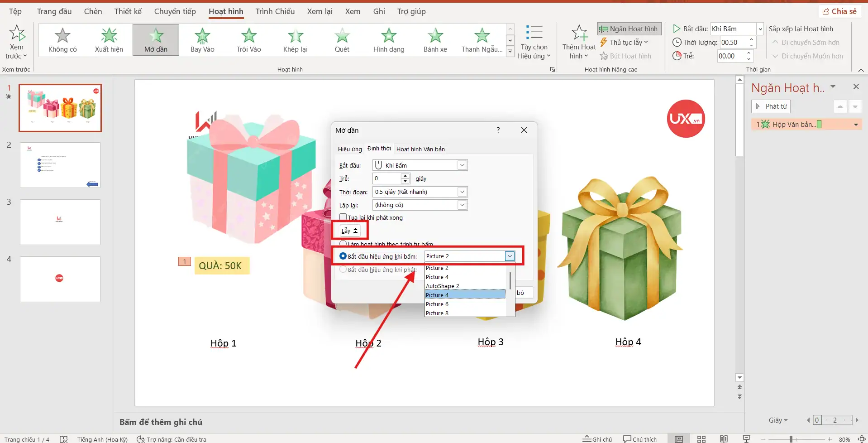Expand the Bắt đầu dropdown in dialog
This screenshot has width=868, height=443.
462,165
